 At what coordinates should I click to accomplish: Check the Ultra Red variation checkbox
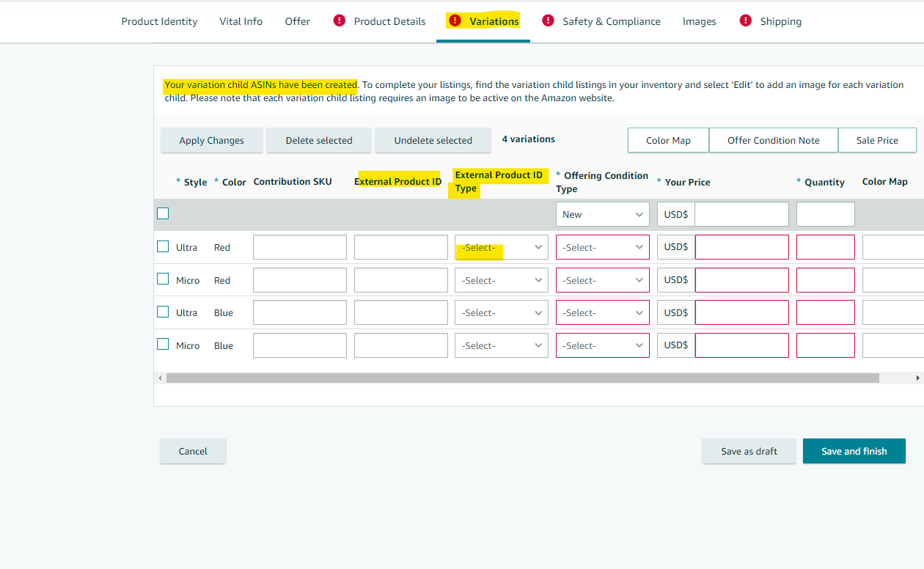pos(163,246)
